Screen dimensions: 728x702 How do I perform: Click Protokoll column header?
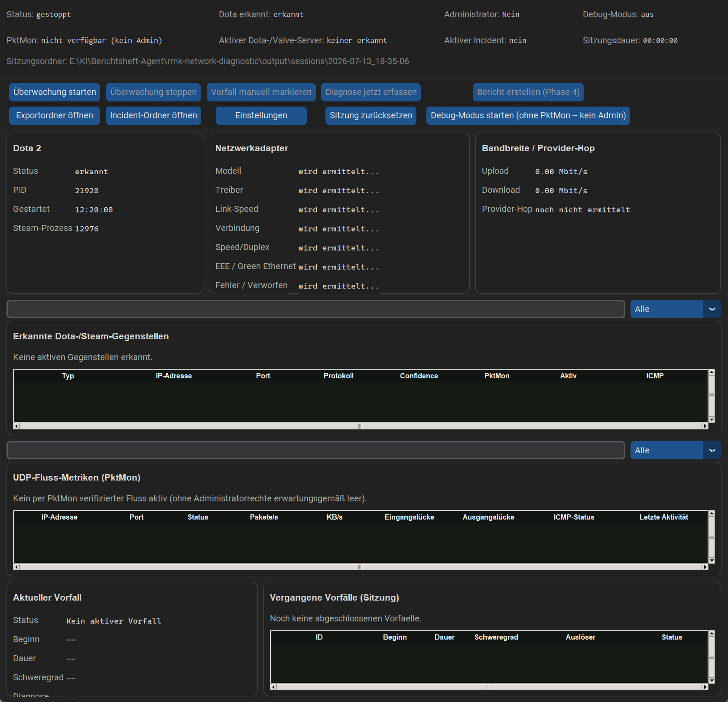pyautogui.click(x=338, y=376)
